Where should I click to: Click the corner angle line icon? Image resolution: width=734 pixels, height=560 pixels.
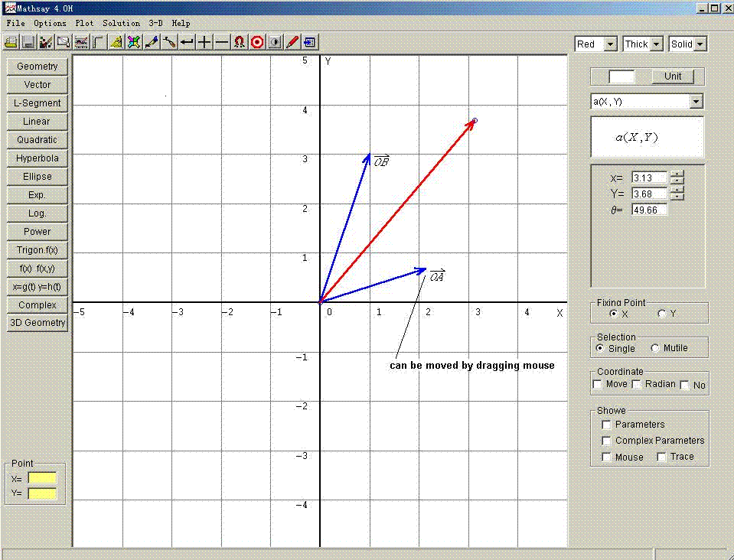click(x=98, y=43)
